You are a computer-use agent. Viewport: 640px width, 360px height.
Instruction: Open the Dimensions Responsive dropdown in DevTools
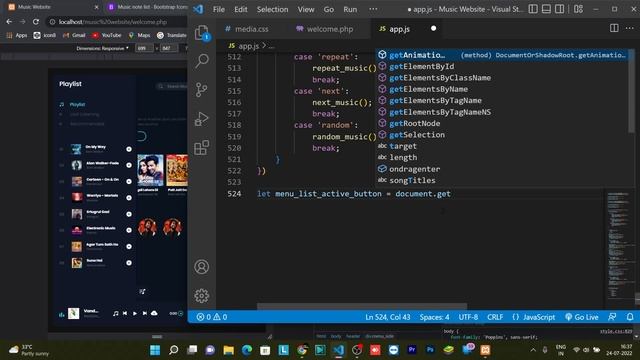102,48
